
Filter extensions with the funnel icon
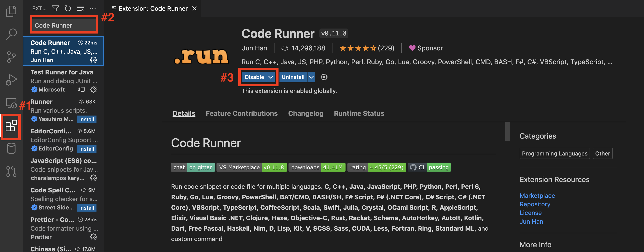pyautogui.click(x=56, y=9)
